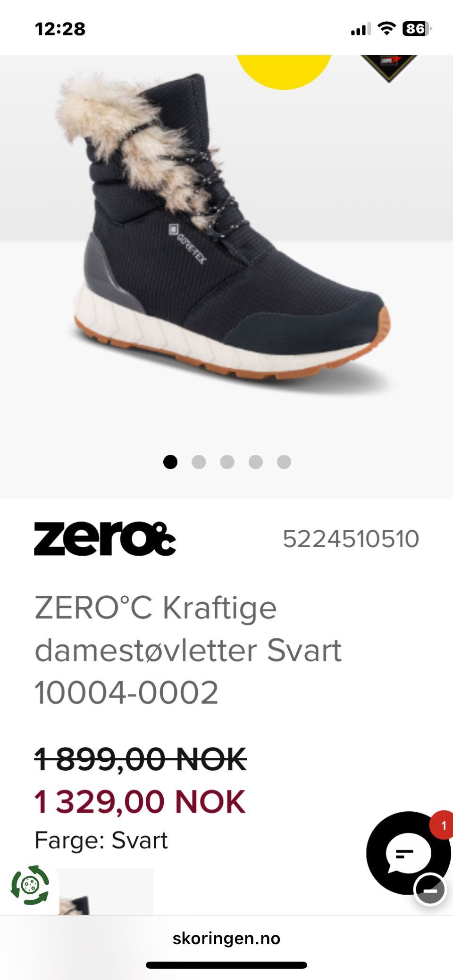Open the zero°C brand logo
Screen dimensions: 453x980
point(105,539)
